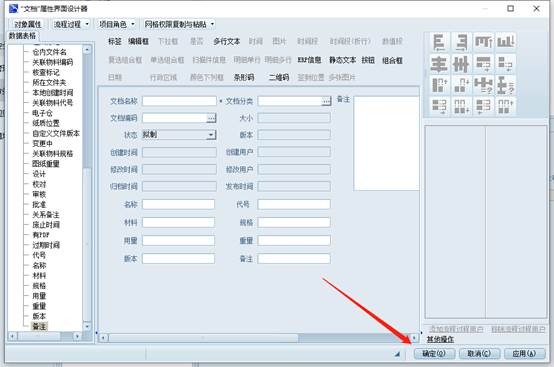Click the 用量 input field on the form
The image size is (554, 367).
coord(178,241)
